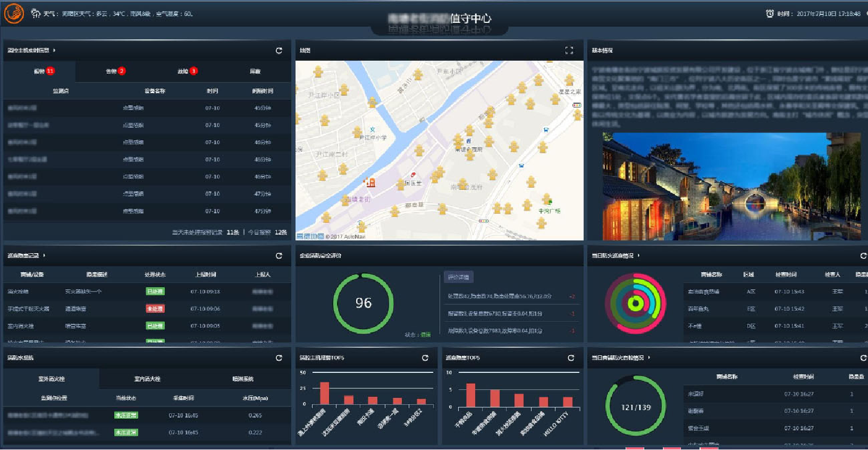The width and height of the screenshot is (868, 450).
Task: Expand the 当日防火巡查情况 title arrow
Action: [638, 256]
